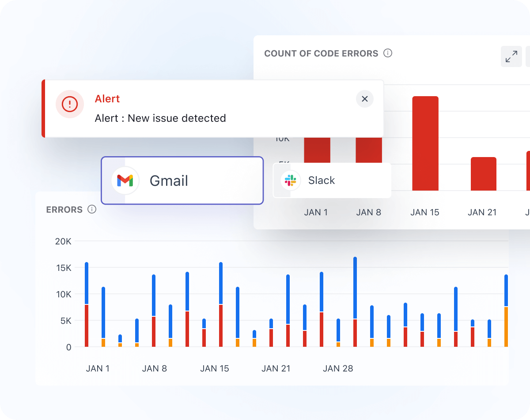This screenshot has height=420, width=530.
Task: Click the 'ERRORS' chart title
Action: pos(64,210)
